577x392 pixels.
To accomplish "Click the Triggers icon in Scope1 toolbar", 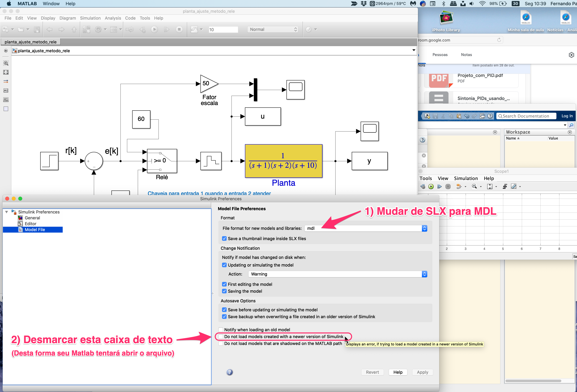I will 505,187.
